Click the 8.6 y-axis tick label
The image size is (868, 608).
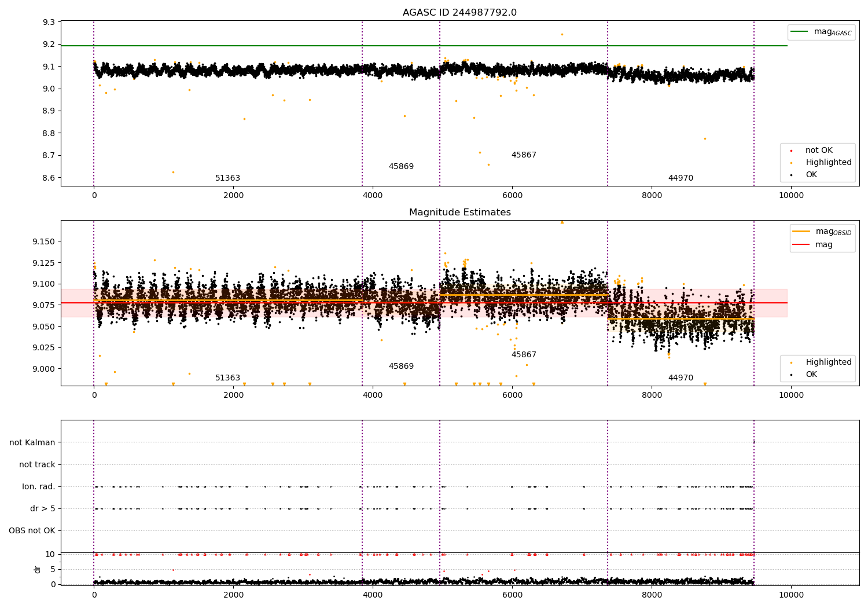point(49,178)
